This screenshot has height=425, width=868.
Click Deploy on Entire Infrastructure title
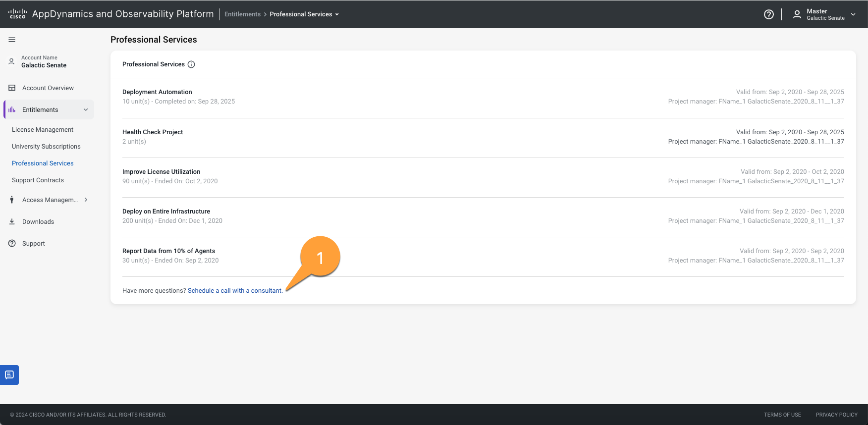click(166, 211)
